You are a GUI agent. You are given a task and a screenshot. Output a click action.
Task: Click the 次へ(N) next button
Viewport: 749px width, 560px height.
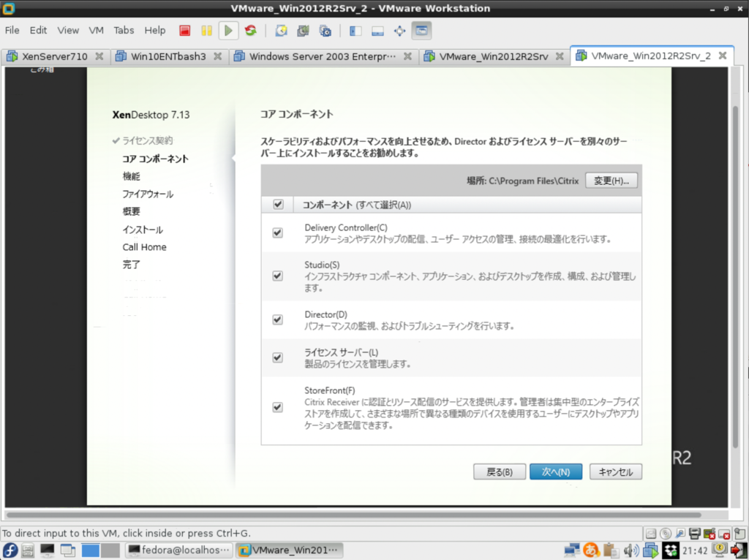(556, 472)
